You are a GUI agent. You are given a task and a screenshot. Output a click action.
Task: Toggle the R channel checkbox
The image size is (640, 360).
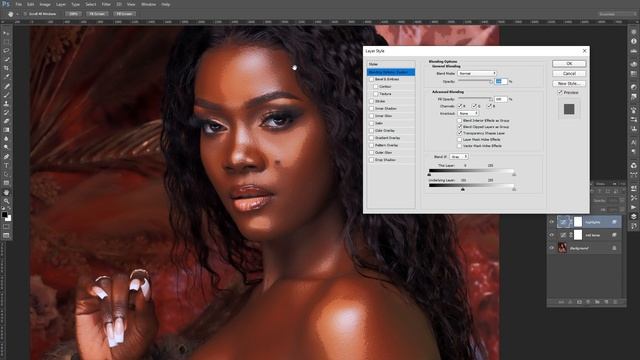point(460,106)
